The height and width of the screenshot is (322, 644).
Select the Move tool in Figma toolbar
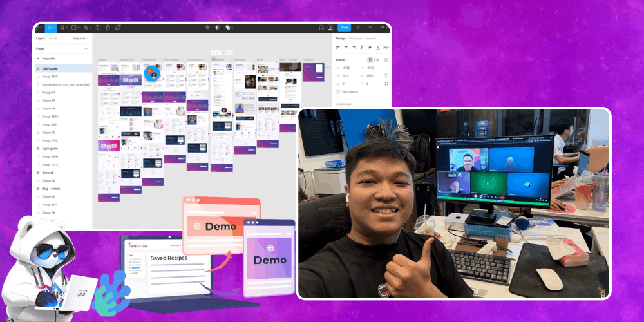(x=50, y=28)
